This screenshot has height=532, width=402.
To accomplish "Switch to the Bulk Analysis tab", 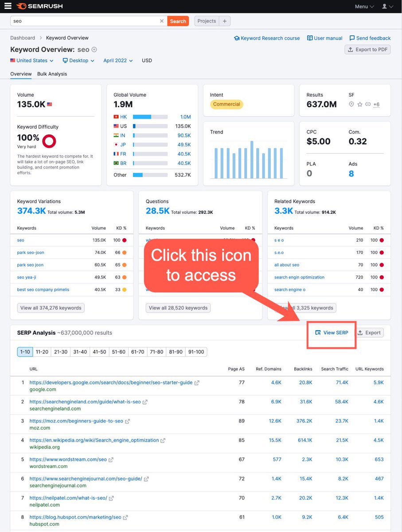I will tap(52, 74).
